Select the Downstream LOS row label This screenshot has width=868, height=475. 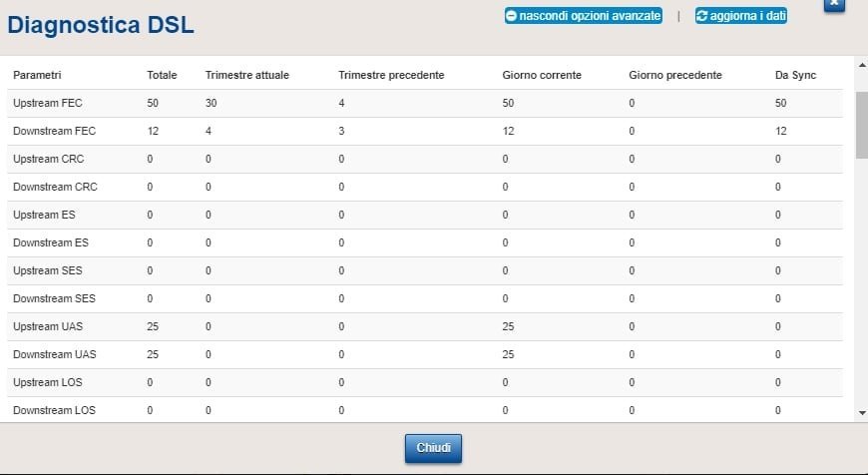click(x=54, y=410)
